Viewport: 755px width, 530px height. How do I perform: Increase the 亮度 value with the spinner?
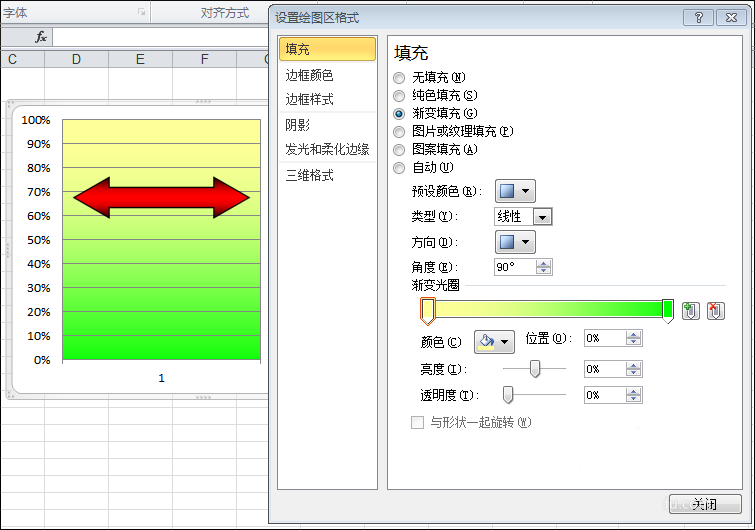pos(634,365)
